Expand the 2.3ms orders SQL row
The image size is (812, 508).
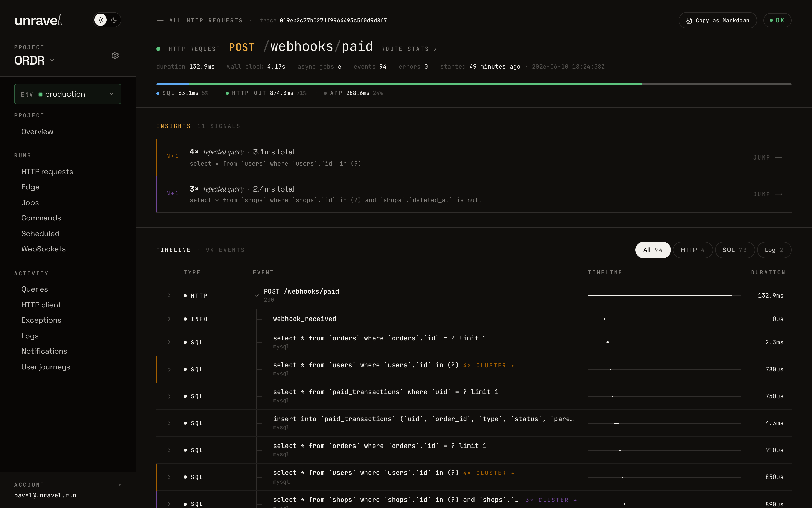coord(169,342)
